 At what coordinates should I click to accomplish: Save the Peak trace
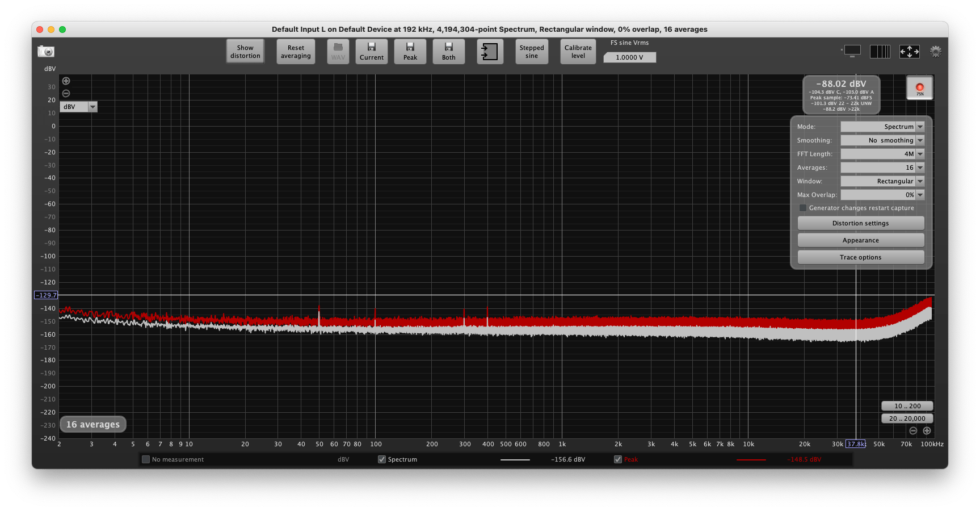coord(410,52)
